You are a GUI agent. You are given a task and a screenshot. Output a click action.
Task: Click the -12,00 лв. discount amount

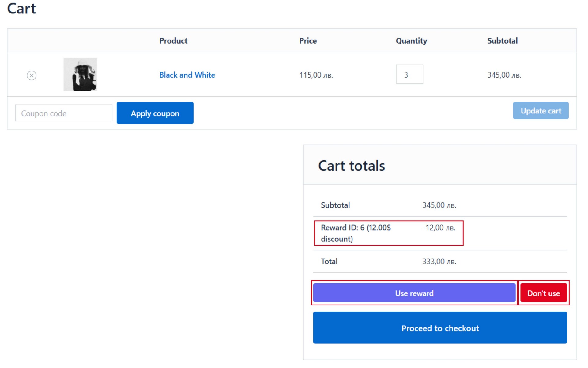pos(439,228)
